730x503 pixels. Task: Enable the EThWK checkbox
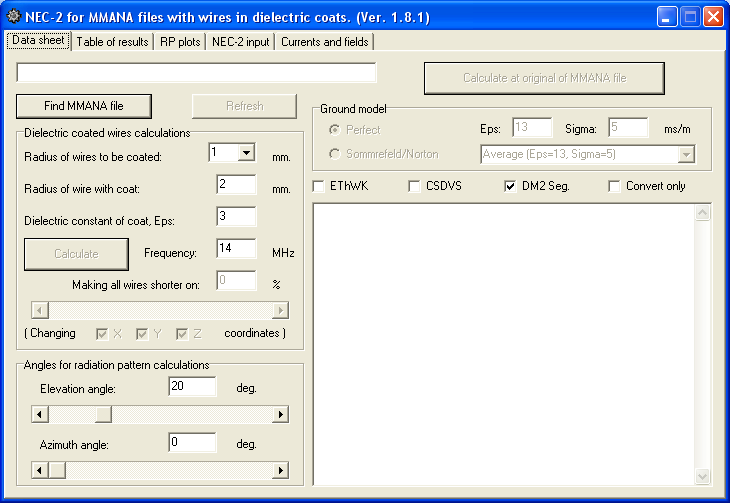tap(319, 186)
